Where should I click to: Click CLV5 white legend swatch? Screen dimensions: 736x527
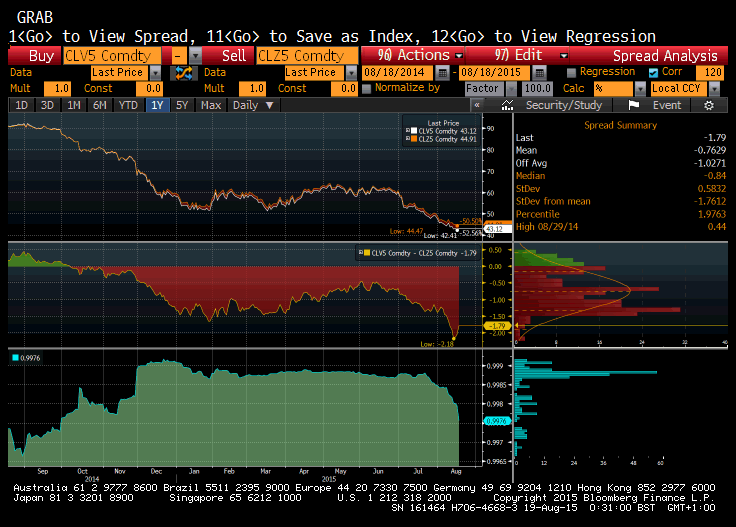click(414, 131)
